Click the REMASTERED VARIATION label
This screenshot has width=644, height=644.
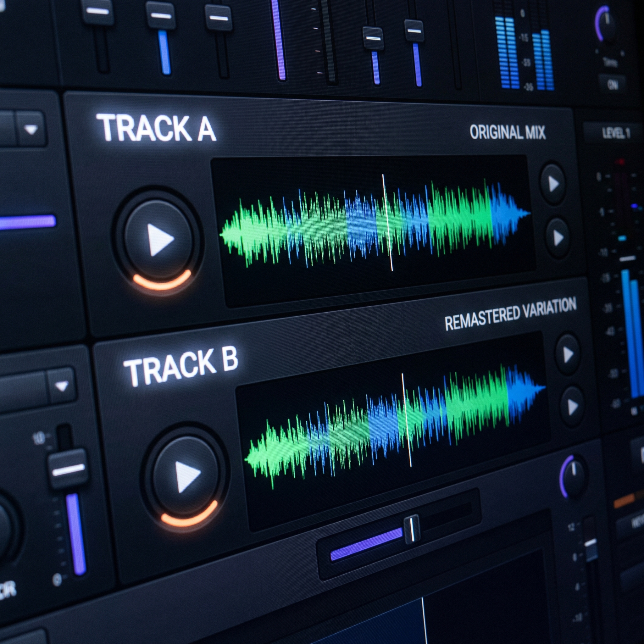pyautogui.click(x=510, y=314)
